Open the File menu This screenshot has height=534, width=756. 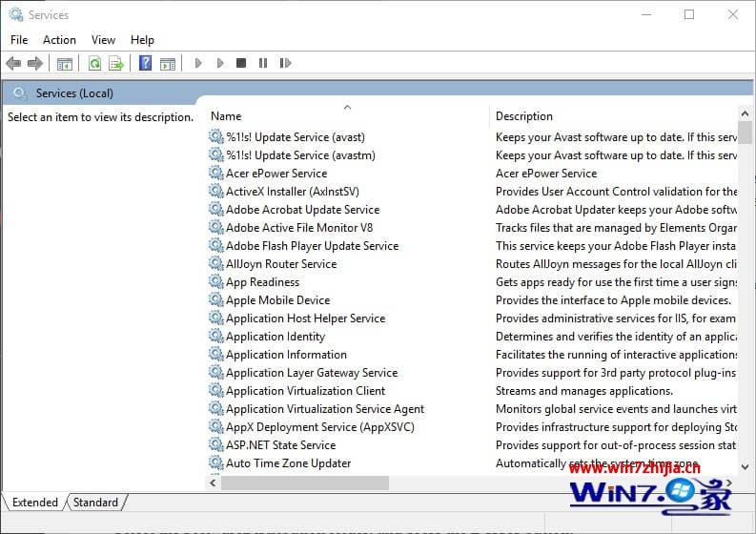click(x=19, y=40)
